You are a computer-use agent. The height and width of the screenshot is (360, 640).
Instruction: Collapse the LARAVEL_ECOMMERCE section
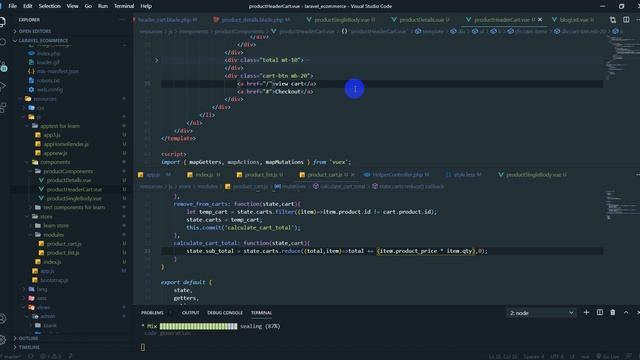pyautogui.click(x=43, y=40)
